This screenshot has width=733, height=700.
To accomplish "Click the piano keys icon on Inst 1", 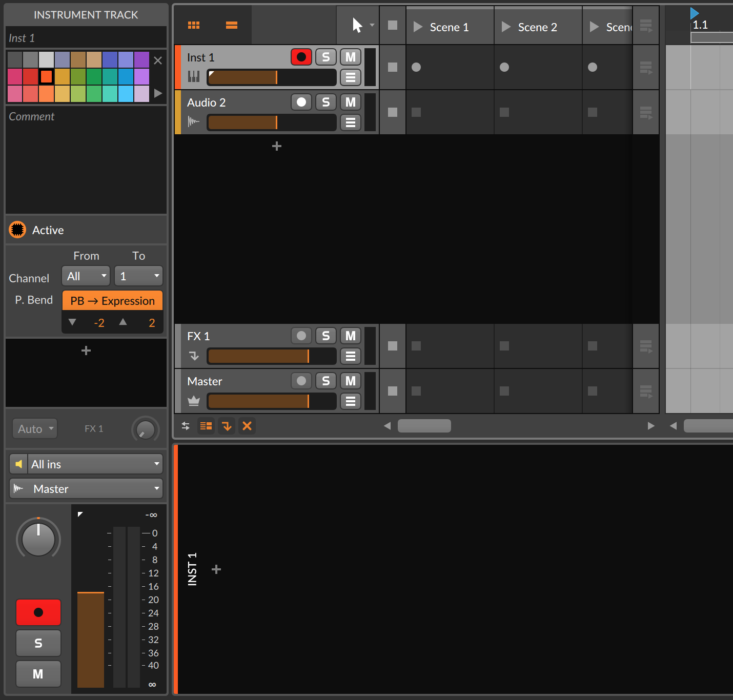I will pyautogui.click(x=194, y=77).
